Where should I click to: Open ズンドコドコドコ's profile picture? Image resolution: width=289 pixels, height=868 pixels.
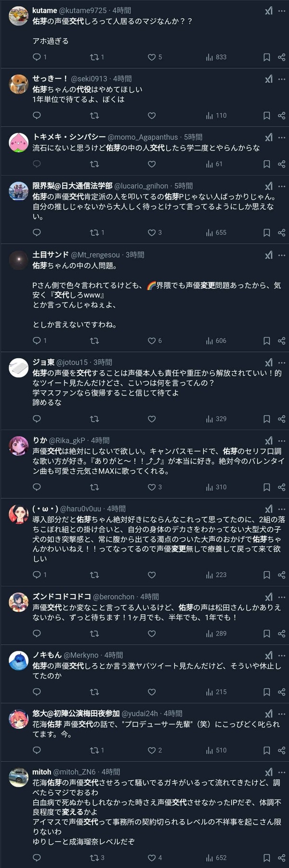click(x=19, y=602)
